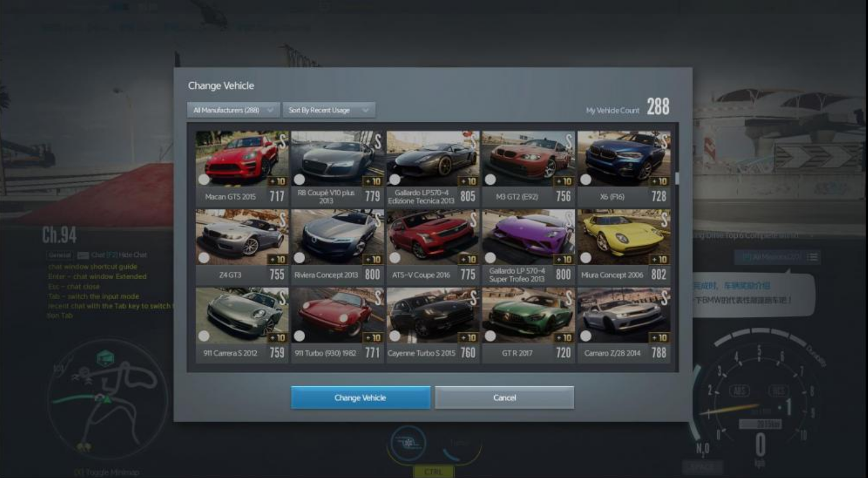Pick the red 911 Turbo (930) 1982 car picture
The height and width of the screenshot is (478, 868).
coord(338,315)
